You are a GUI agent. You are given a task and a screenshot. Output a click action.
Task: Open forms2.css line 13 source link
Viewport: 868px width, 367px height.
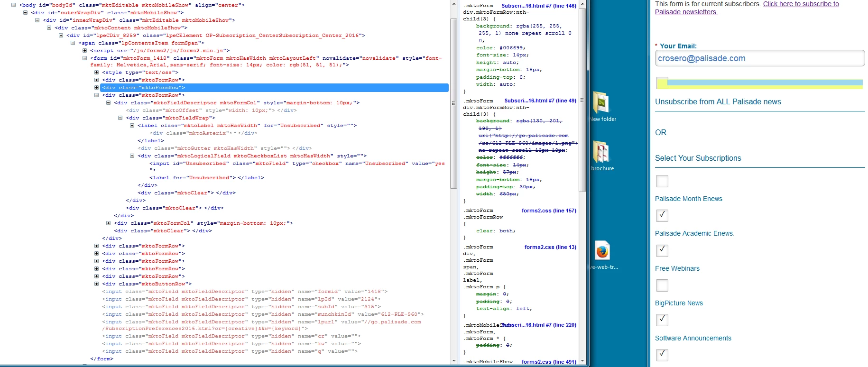click(x=550, y=247)
